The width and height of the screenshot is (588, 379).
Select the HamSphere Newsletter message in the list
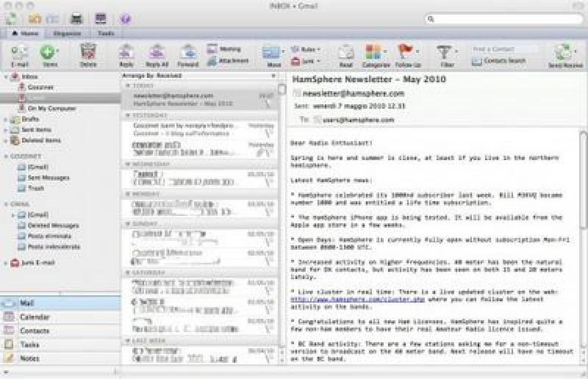pyautogui.click(x=199, y=100)
